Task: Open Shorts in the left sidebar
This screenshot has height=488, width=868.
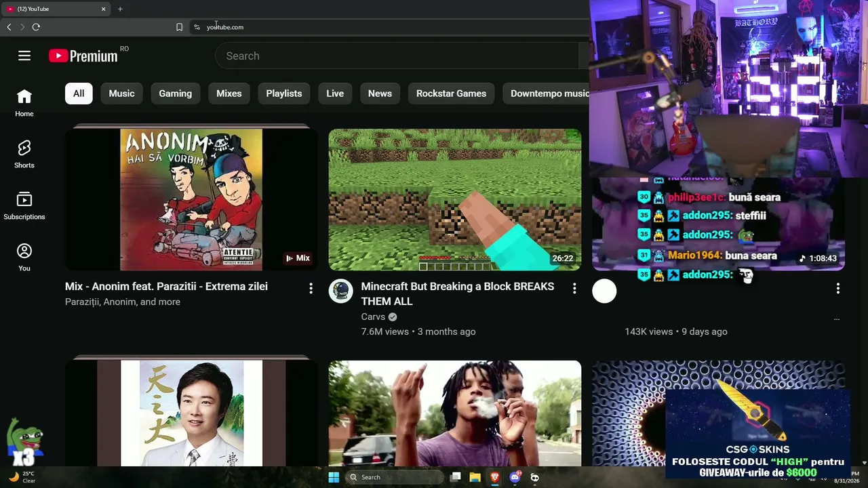Action: (x=24, y=155)
